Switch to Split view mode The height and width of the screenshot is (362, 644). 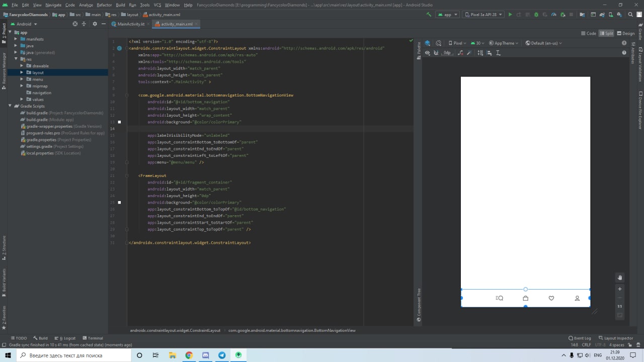click(x=606, y=33)
